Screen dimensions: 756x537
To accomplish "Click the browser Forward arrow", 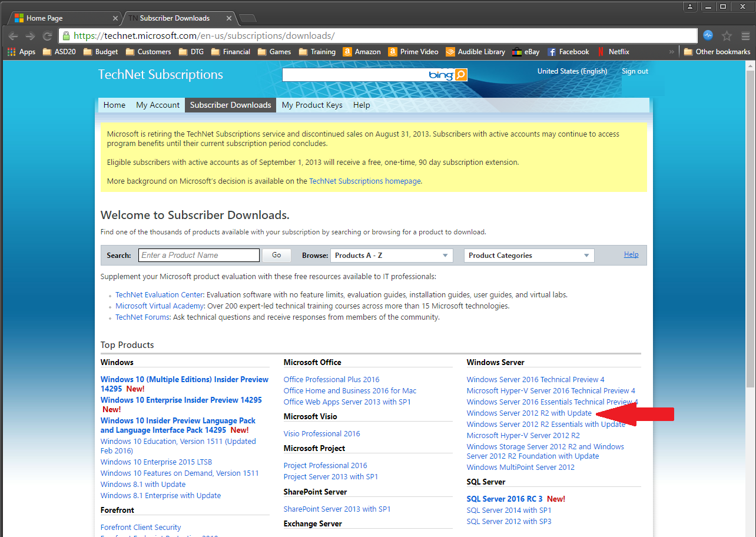I will [30, 36].
